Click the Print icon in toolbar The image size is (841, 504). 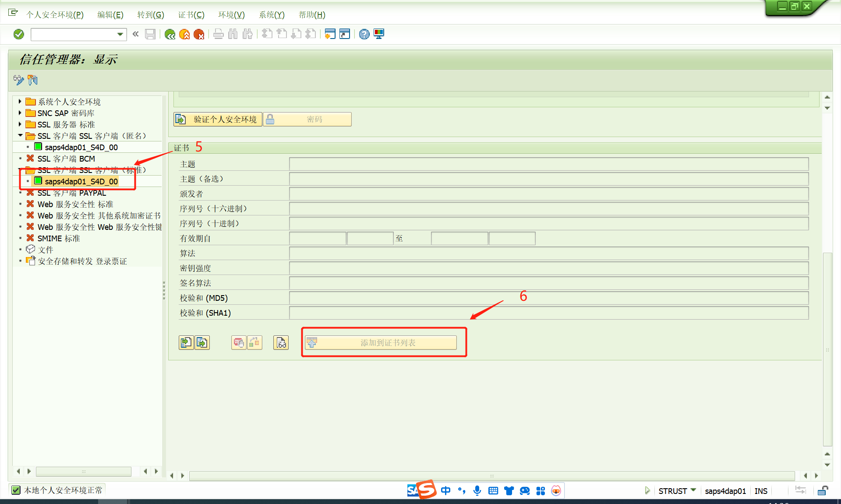[219, 34]
